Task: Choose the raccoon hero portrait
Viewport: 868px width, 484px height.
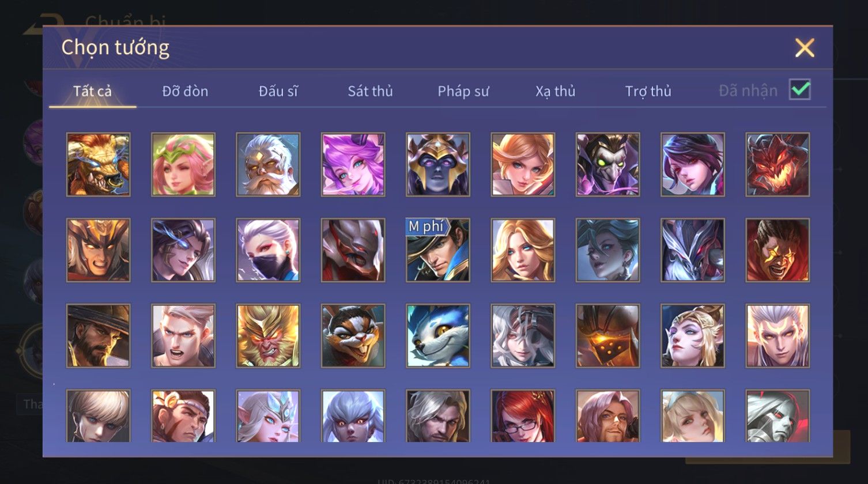Action: click(353, 335)
